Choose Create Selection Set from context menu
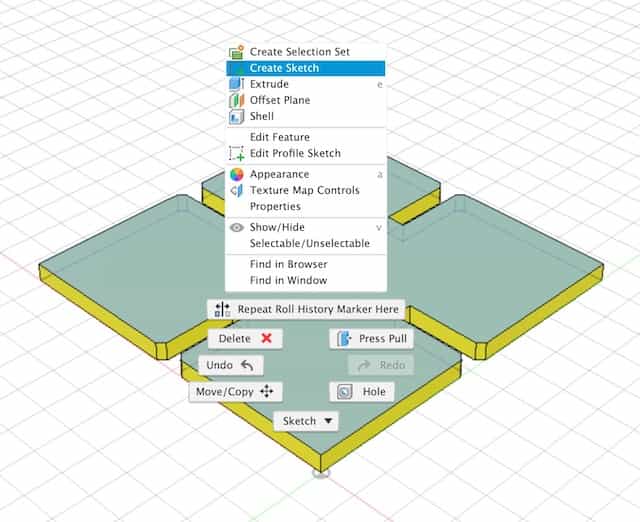 305,52
